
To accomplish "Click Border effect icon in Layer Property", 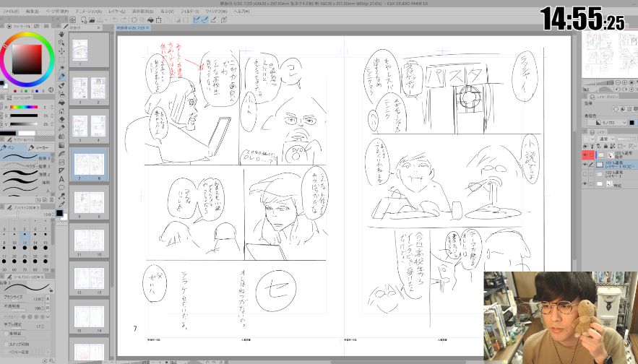I will (x=617, y=109).
